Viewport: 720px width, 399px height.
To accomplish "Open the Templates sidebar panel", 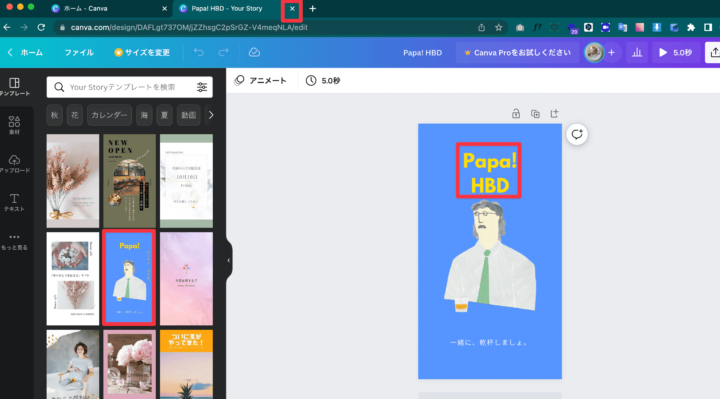I will tap(14, 86).
